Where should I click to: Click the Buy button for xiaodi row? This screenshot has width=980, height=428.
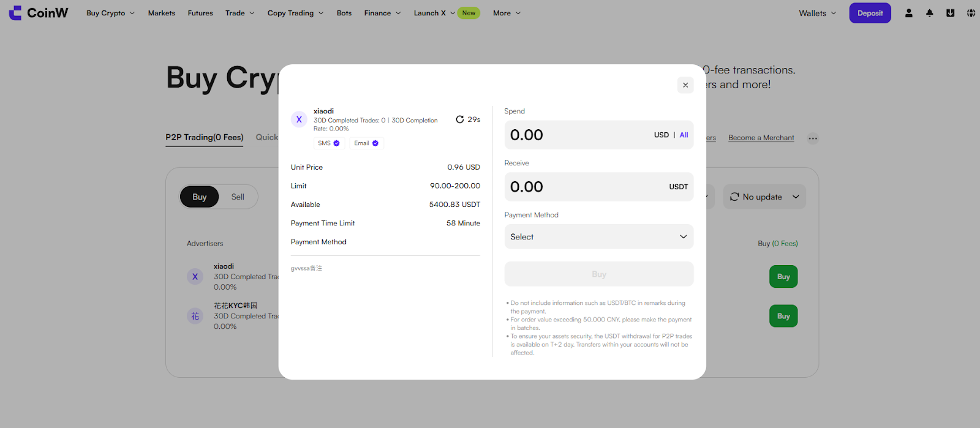click(783, 277)
